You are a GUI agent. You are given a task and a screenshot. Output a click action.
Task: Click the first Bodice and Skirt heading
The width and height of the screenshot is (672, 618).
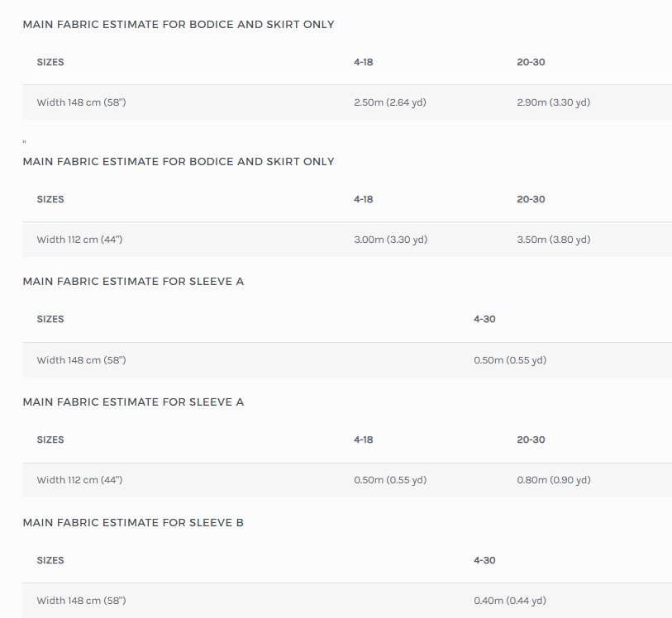179,25
